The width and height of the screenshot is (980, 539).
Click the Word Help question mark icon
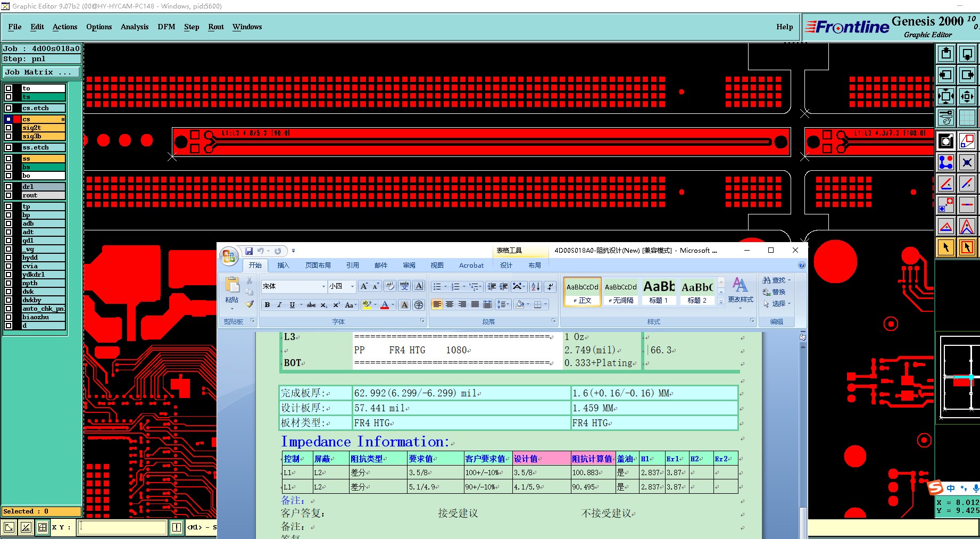[x=802, y=265]
